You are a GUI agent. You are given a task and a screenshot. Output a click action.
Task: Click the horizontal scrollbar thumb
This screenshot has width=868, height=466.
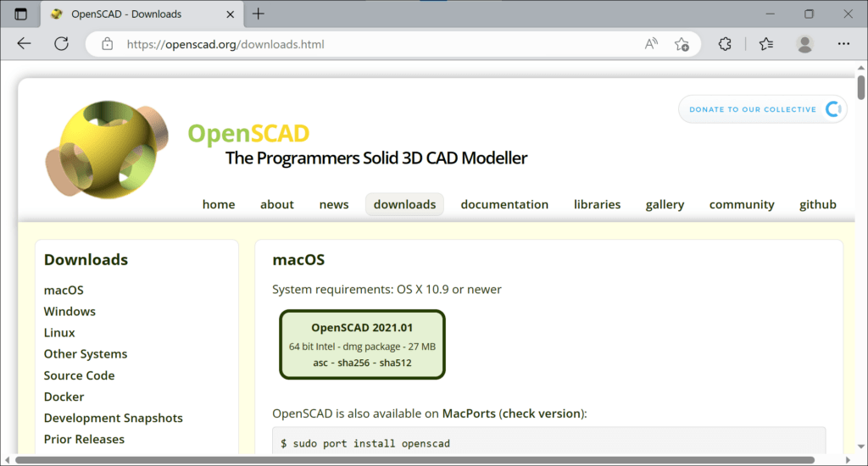coord(415,460)
